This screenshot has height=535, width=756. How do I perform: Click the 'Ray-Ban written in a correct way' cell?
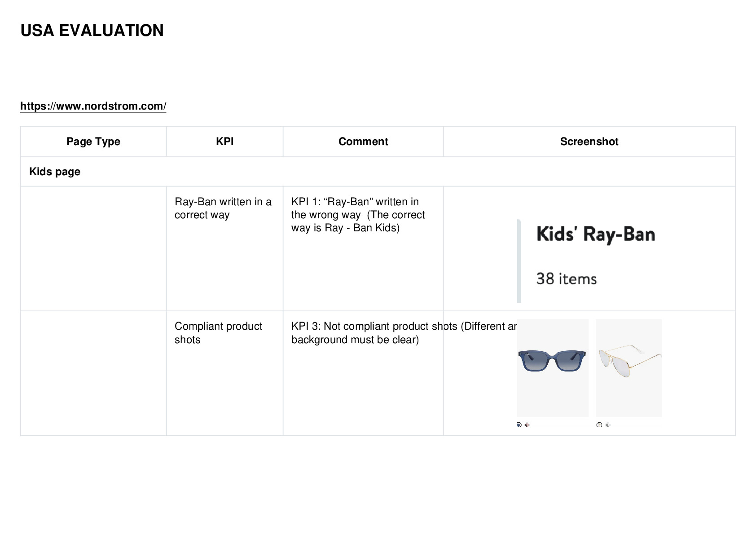[x=223, y=208]
